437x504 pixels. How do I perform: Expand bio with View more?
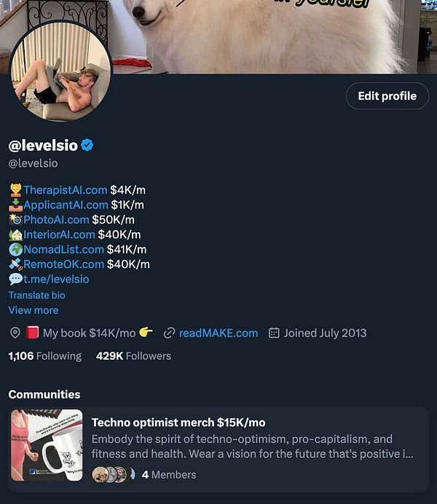coord(34,310)
